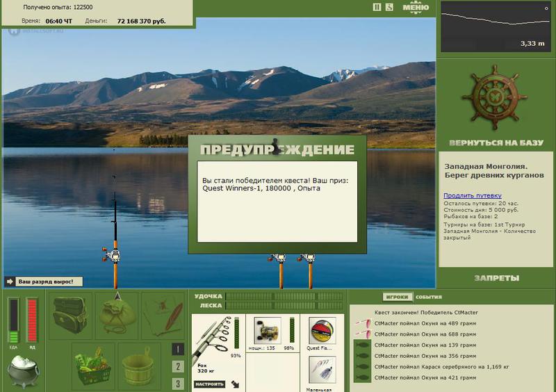Click ВЕРНУТЬСЯ НА БАЗУ label
Image resolution: width=556 pixels, height=392 pixels.
pos(496,142)
